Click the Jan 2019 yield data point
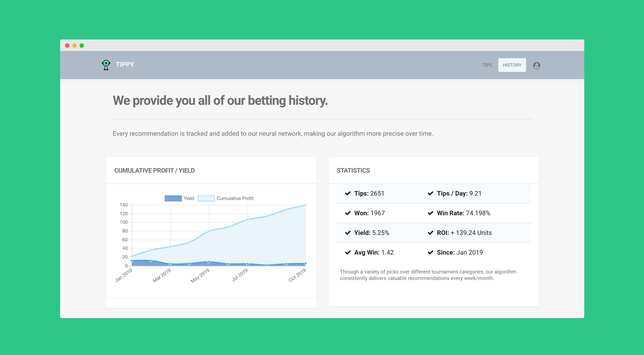Screen dimensions: 644x355 tap(132, 261)
